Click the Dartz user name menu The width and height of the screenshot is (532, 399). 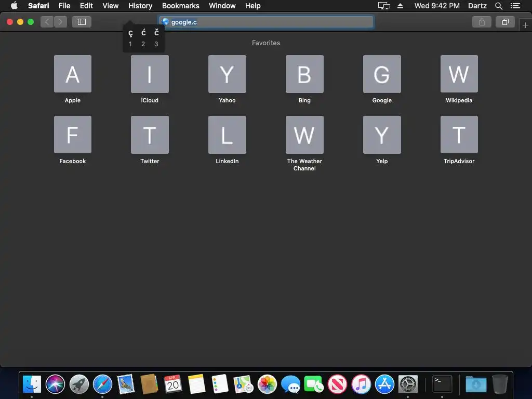pos(477,6)
